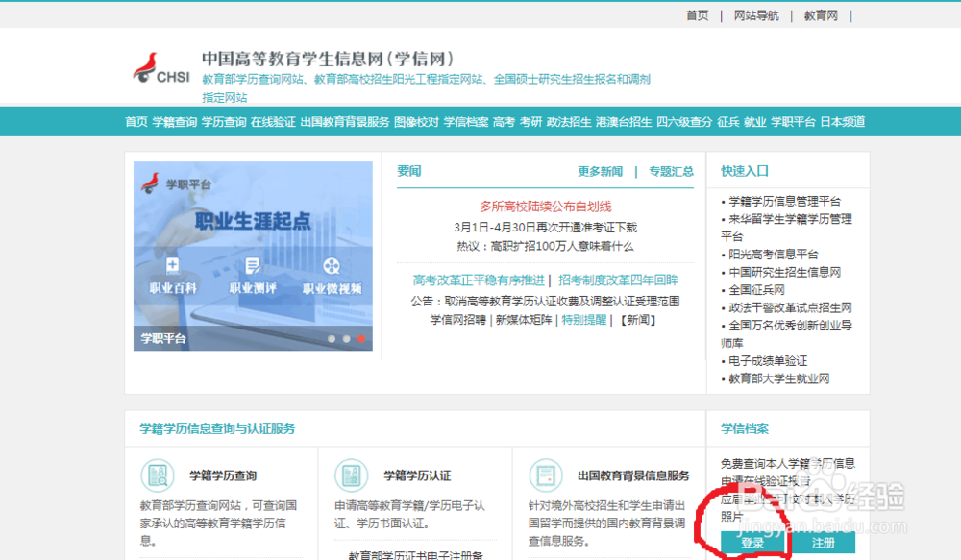Click 特别提醒 link

click(x=584, y=320)
